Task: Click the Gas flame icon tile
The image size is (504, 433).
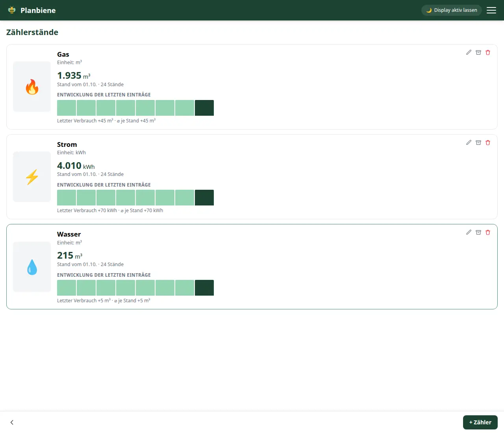Action: (x=32, y=87)
